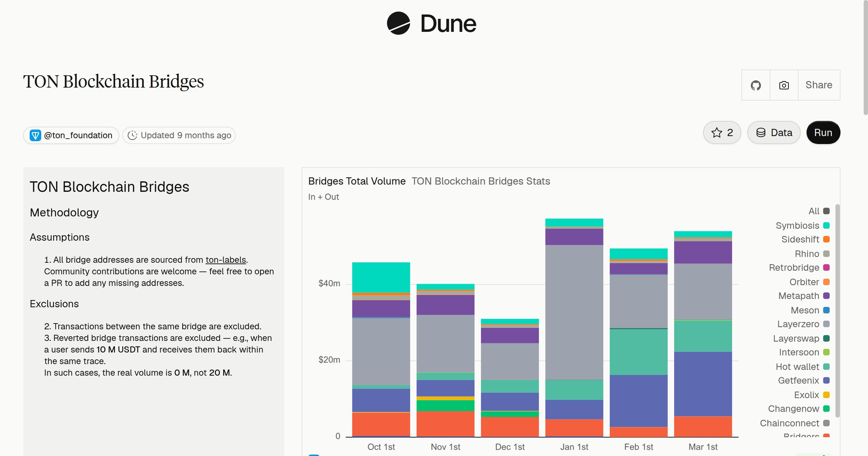Click the '$40m' axis value

pyautogui.click(x=329, y=283)
